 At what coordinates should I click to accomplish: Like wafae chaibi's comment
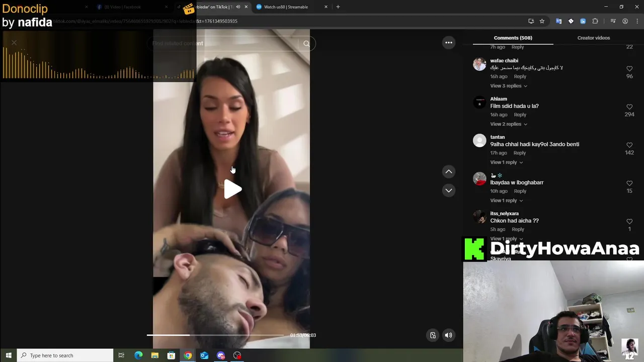pos(629,69)
